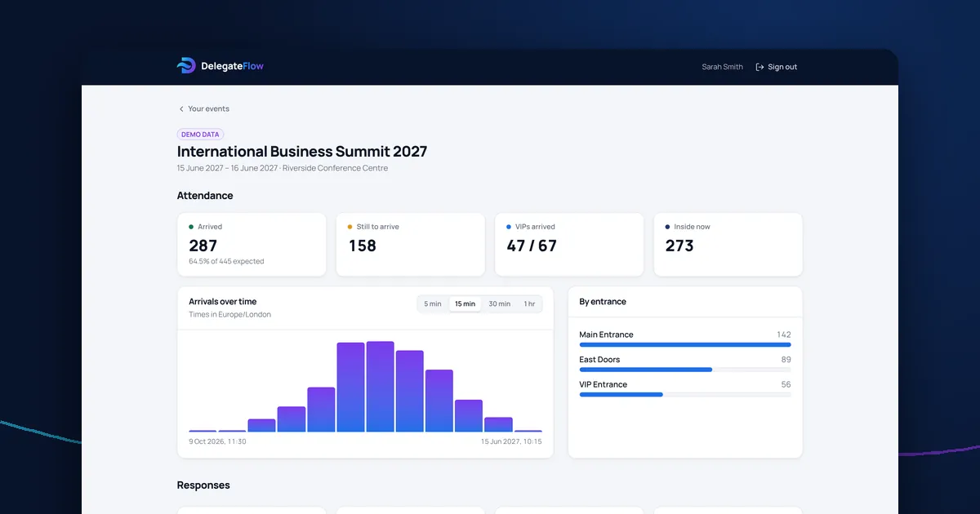Image resolution: width=980 pixels, height=514 pixels.
Task: Click the Main Entrance count 142
Action: (784, 335)
